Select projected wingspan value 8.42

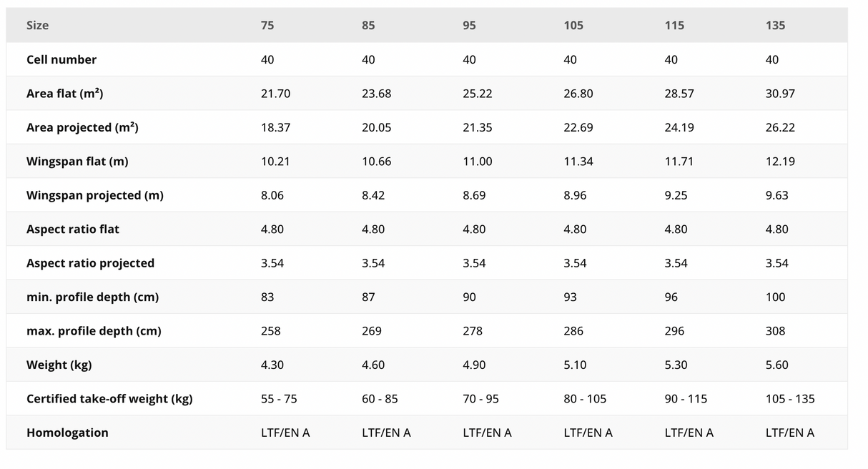(373, 195)
